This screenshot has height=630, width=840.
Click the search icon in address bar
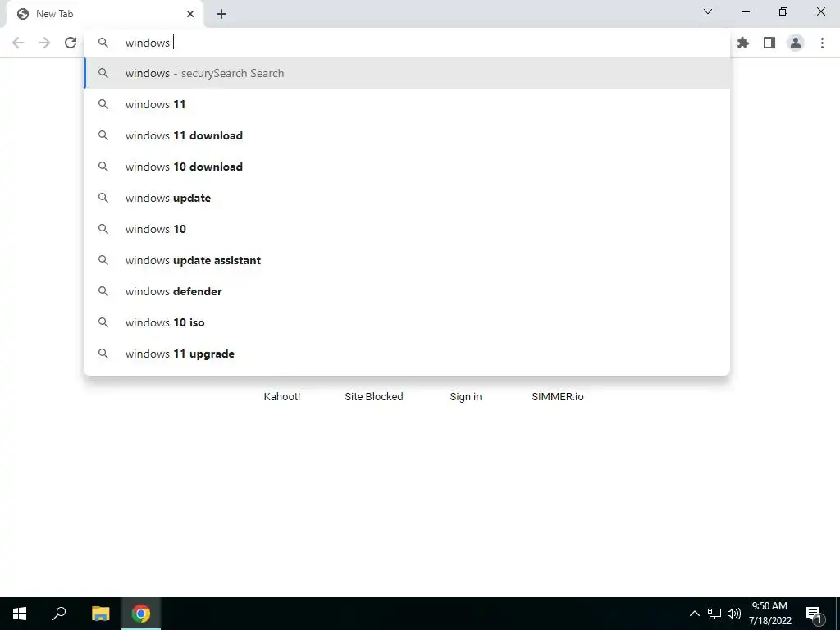103,43
